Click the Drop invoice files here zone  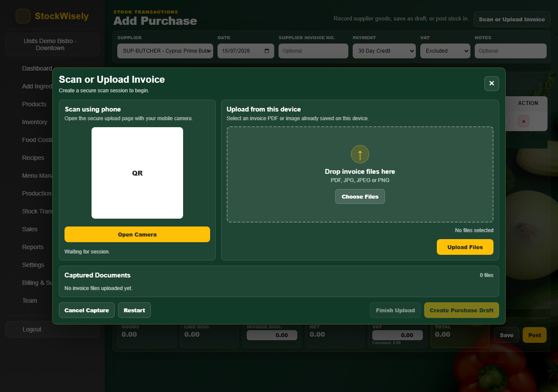360,174
